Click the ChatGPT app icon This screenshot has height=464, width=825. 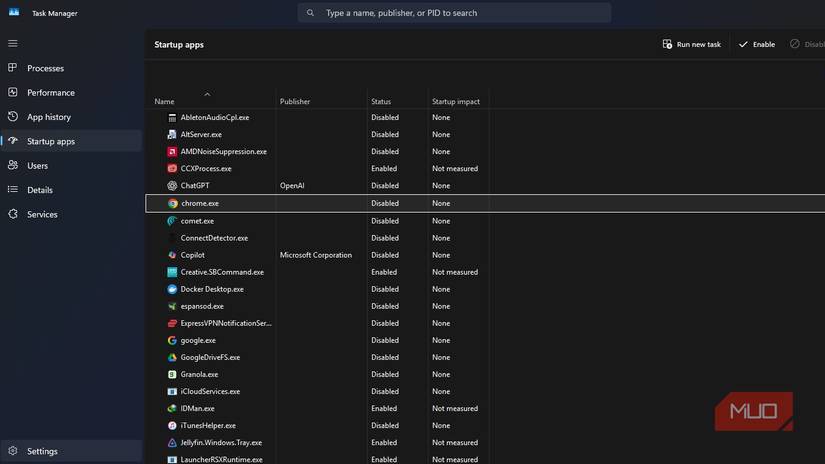coord(172,186)
